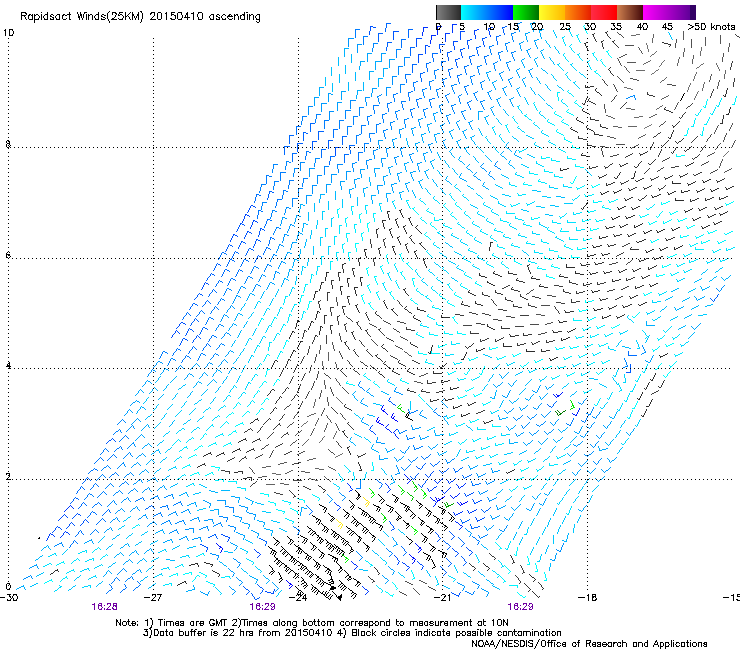Select the latitude axis label '4'
The width and height of the screenshot is (740, 650).
tap(8, 365)
